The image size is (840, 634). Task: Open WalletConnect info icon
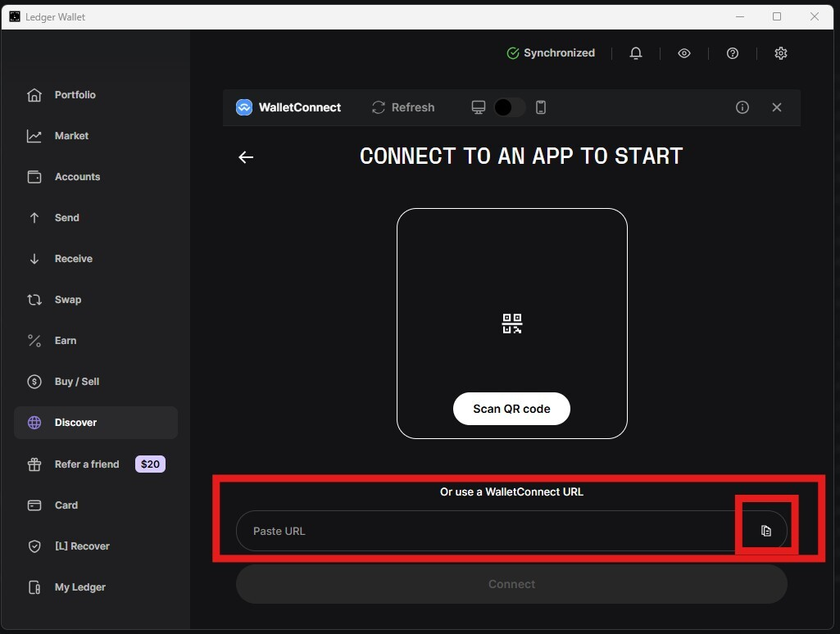click(742, 107)
